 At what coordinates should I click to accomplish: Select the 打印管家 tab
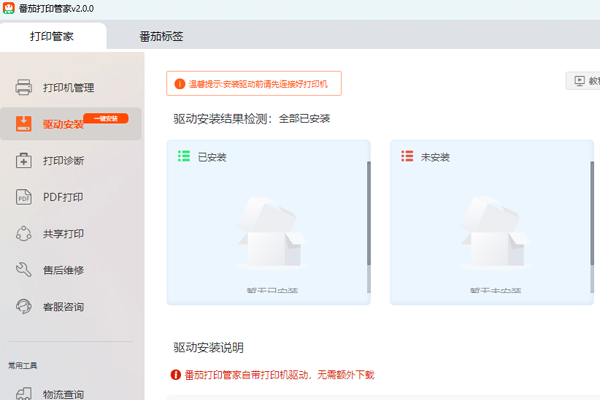pyautogui.click(x=52, y=37)
